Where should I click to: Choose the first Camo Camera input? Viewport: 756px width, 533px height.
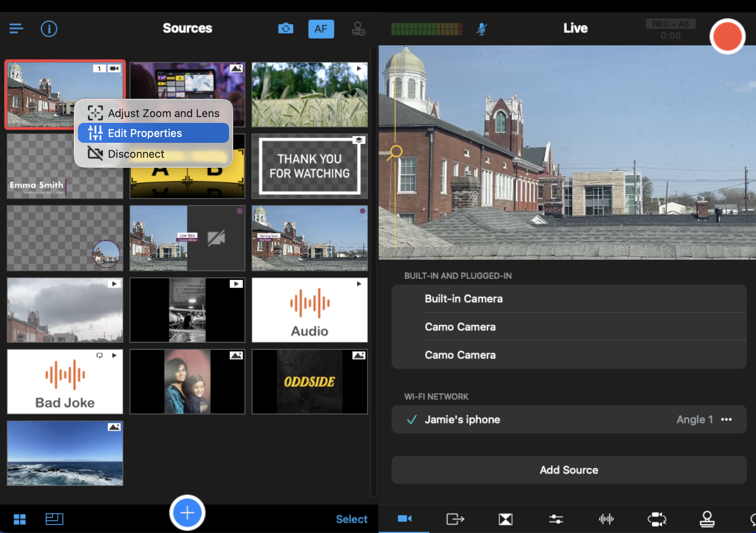(569, 327)
